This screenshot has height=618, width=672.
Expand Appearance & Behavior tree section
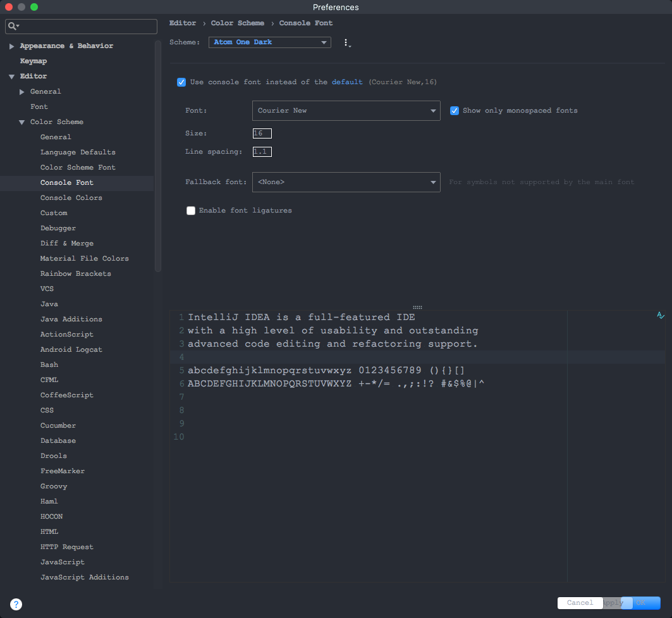(11, 46)
